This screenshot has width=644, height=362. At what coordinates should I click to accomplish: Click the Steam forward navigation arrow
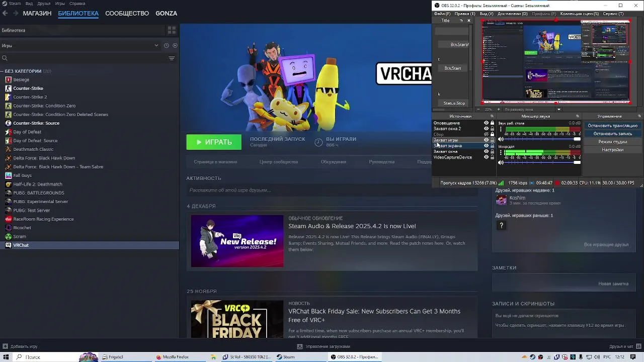point(16,13)
